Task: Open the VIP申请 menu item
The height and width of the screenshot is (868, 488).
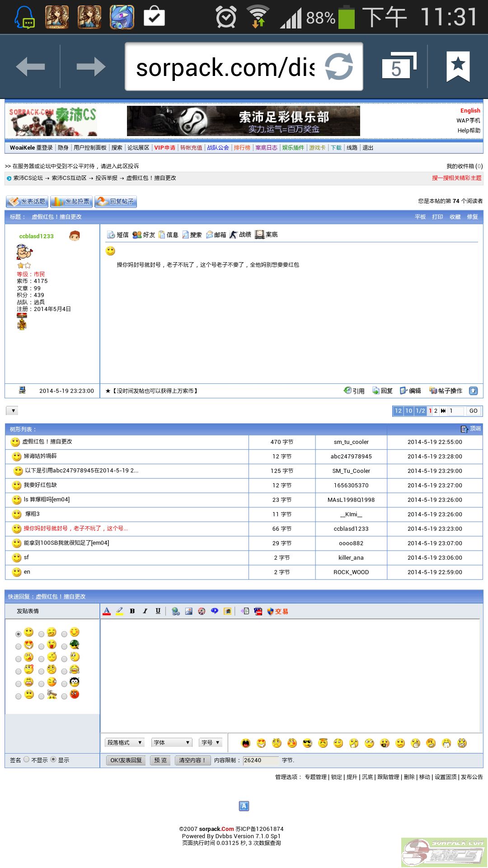Action: pyautogui.click(x=164, y=148)
